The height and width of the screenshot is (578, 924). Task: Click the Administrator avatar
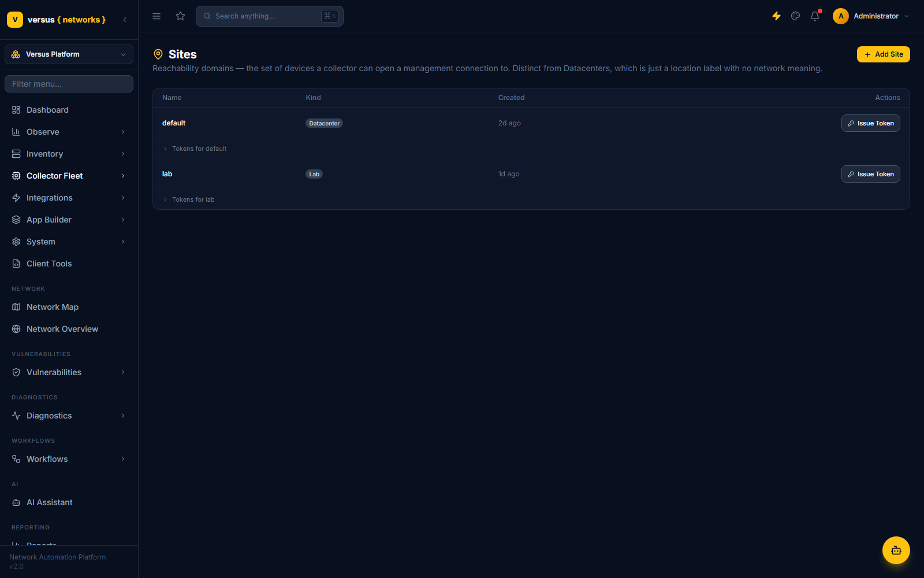[x=841, y=16]
